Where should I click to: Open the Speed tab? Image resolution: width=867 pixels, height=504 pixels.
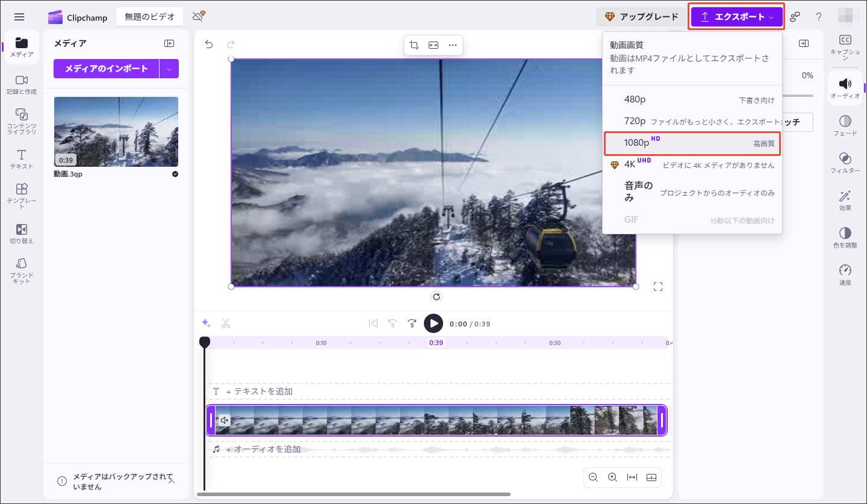(845, 275)
